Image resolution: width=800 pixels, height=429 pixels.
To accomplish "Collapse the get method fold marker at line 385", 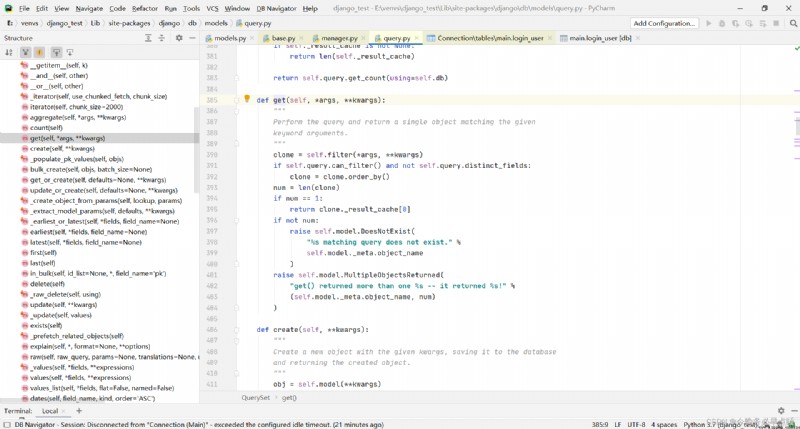I will click(x=236, y=100).
